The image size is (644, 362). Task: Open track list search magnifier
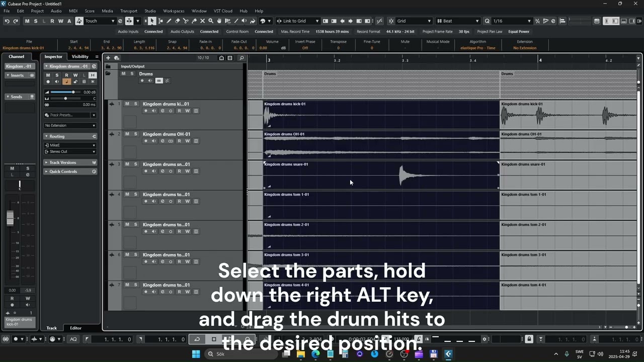pos(242,58)
